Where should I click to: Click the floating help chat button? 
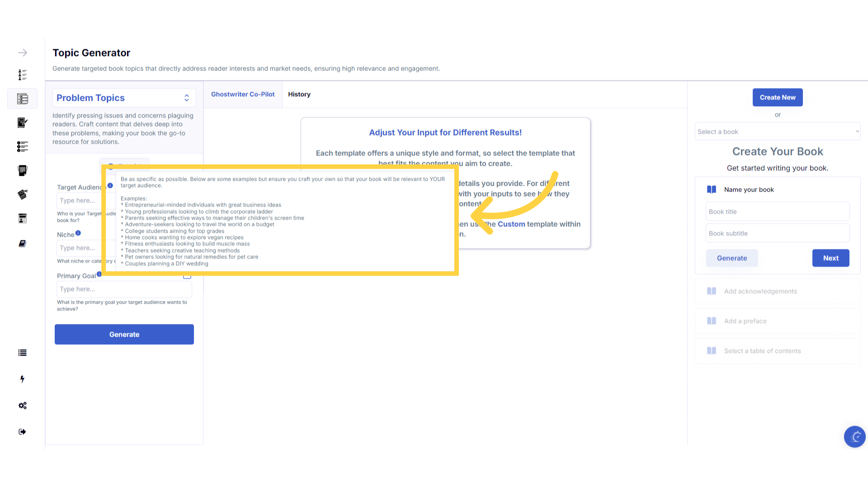[x=854, y=436]
